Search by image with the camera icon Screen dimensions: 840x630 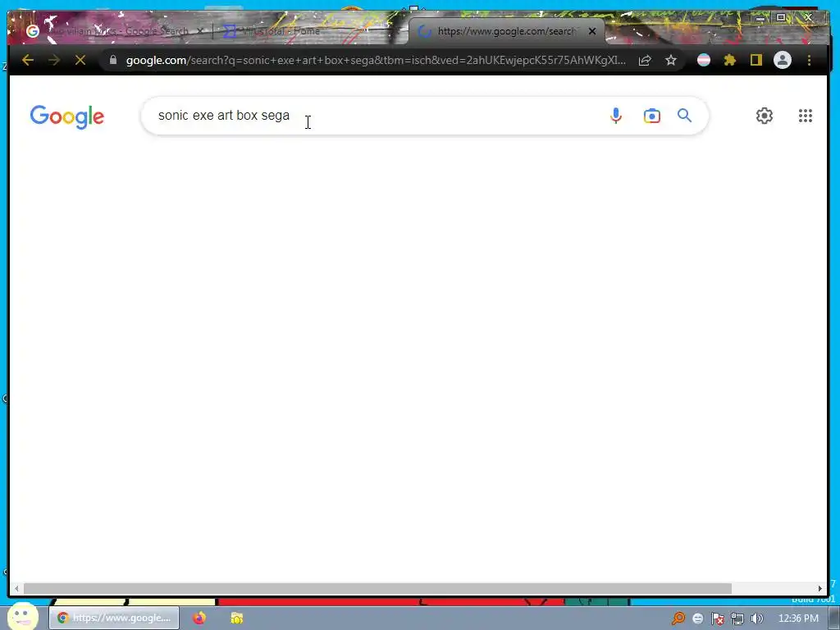tap(652, 116)
